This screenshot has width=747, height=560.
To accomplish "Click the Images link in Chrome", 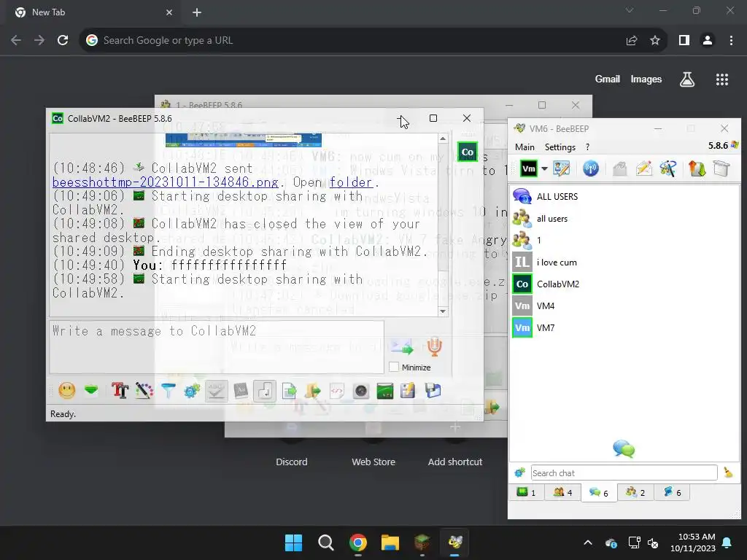I will (x=646, y=79).
